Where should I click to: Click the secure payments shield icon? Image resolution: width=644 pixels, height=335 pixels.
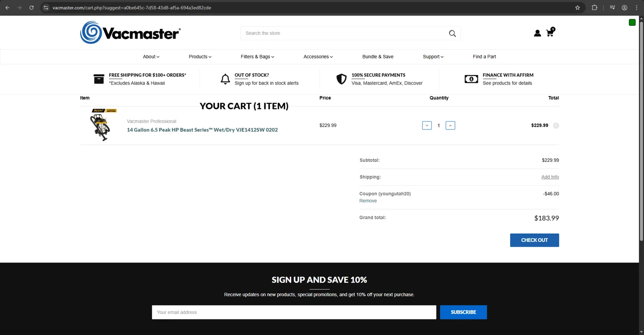[341, 79]
